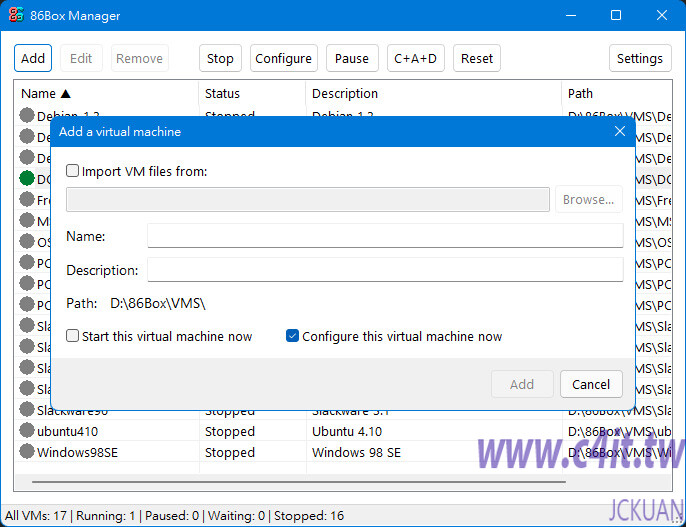Click the dialog's Add button
This screenshot has height=527, width=686.
(522, 384)
